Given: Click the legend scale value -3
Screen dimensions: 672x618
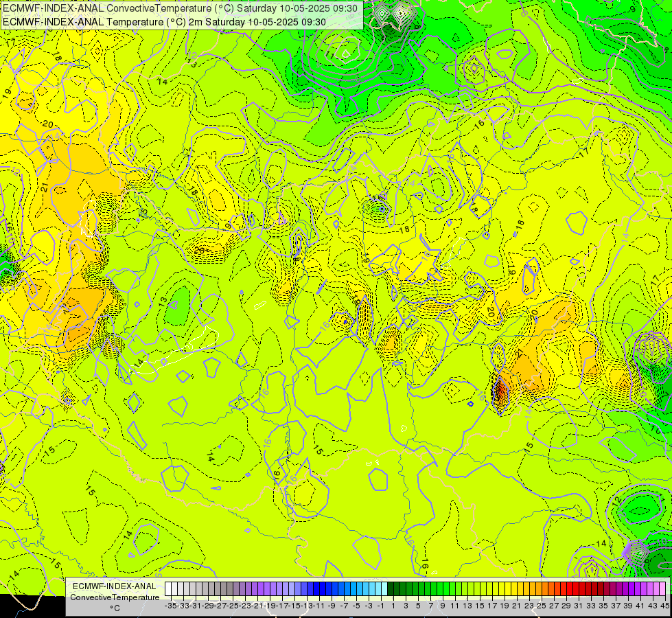Looking at the screenshot, I should 369,606.
